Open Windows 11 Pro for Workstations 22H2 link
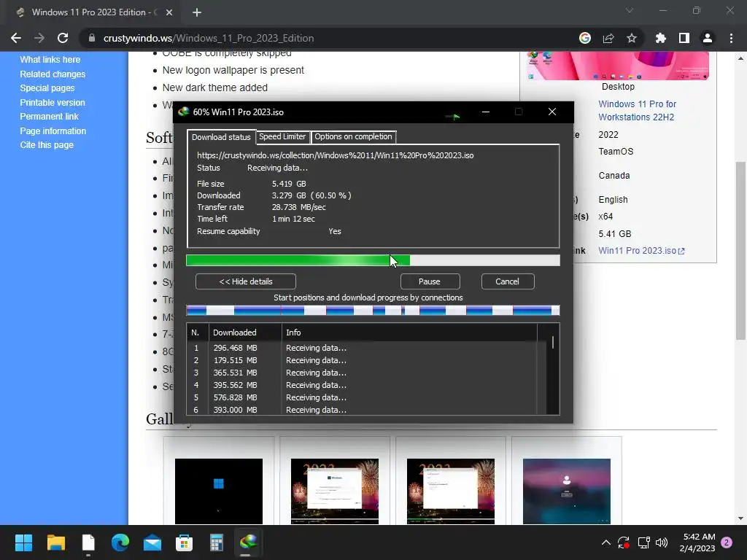 coord(638,111)
